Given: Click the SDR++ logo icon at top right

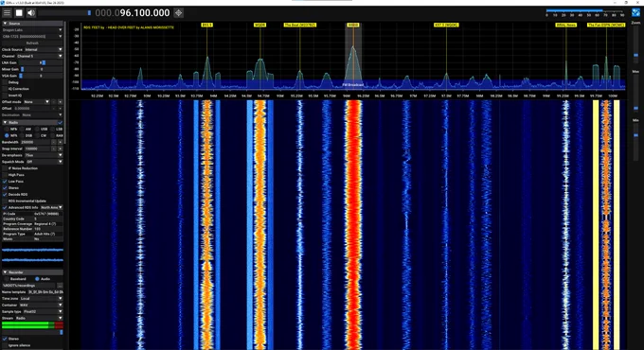Looking at the screenshot, I should [635, 12].
